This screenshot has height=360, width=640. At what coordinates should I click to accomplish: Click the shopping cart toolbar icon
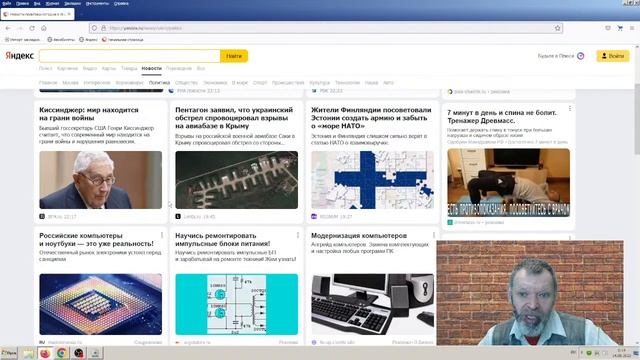pyautogui.click(x=620, y=28)
